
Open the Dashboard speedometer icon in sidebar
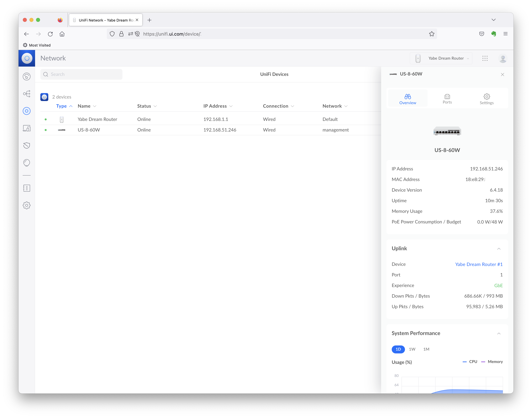tap(27, 77)
